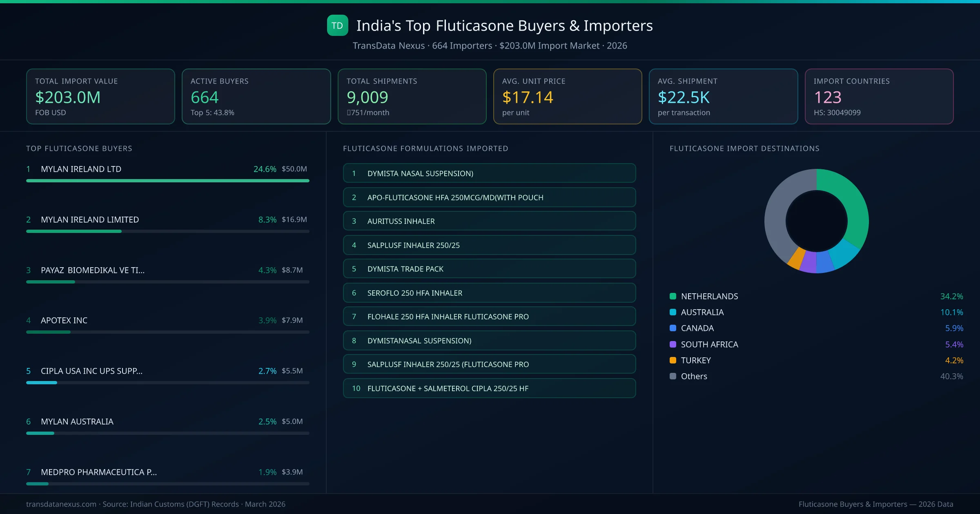The height and width of the screenshot is (514, 980).
Task: Toggle the Others legend entry
Action: click(x=693, y=376)
